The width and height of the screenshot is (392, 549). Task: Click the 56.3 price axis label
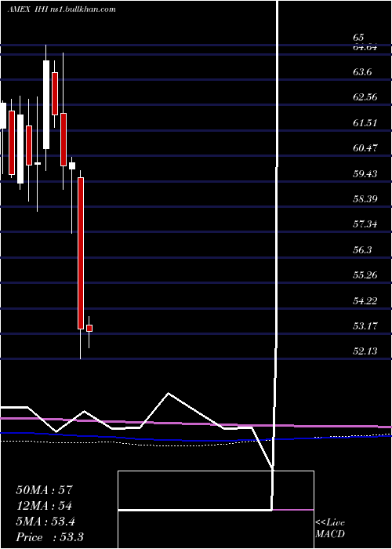pos(362,249)
